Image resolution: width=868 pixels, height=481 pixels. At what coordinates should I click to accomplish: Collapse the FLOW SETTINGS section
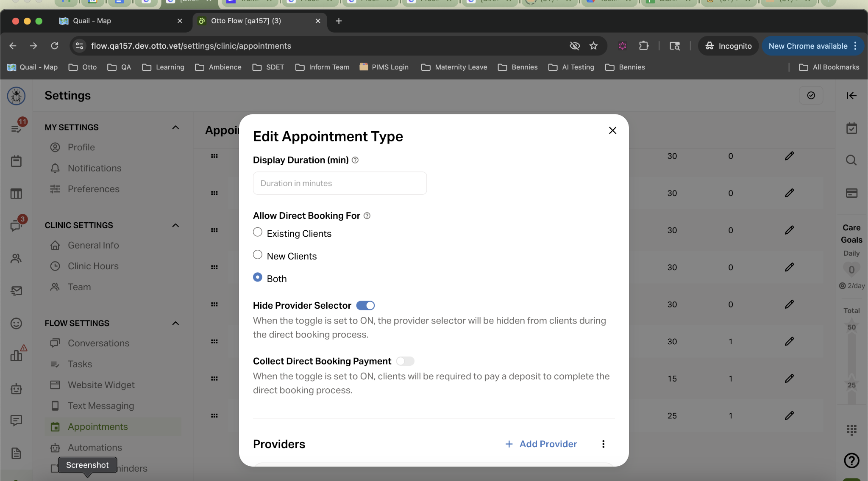175,323
